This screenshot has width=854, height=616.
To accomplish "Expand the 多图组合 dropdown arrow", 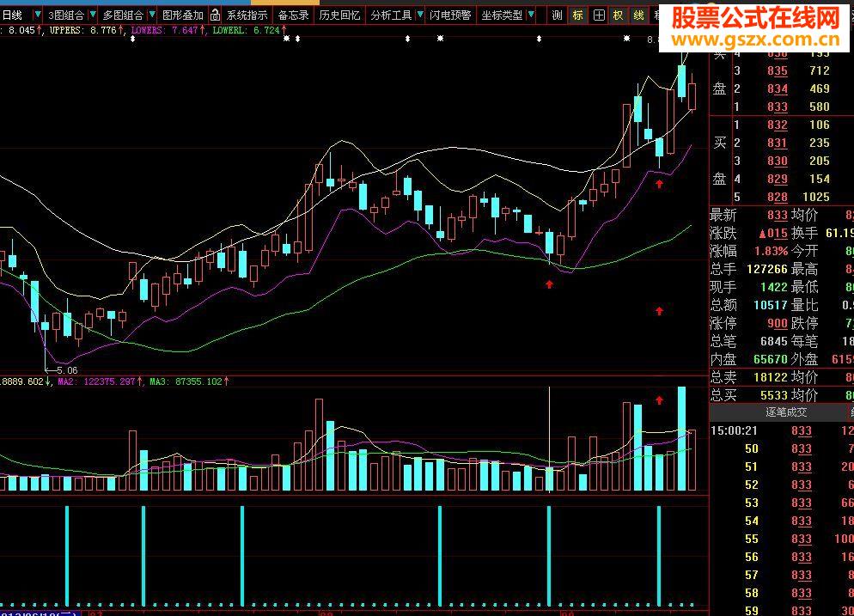I will 152,15.
